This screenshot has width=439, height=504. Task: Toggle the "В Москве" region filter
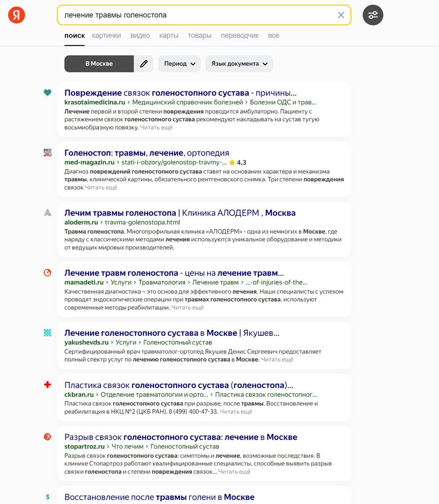pyautogui.click(x=99, y=63)
